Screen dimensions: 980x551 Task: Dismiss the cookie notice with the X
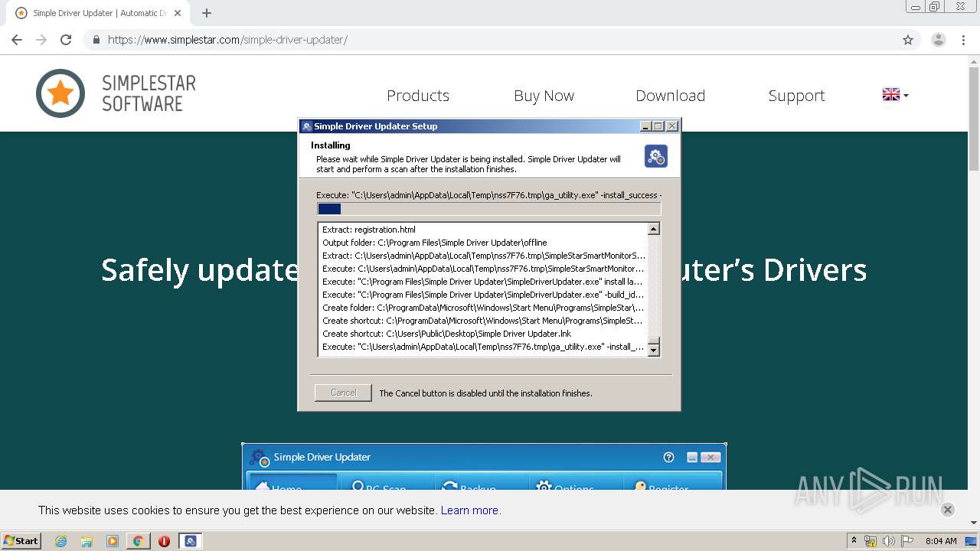947,510
